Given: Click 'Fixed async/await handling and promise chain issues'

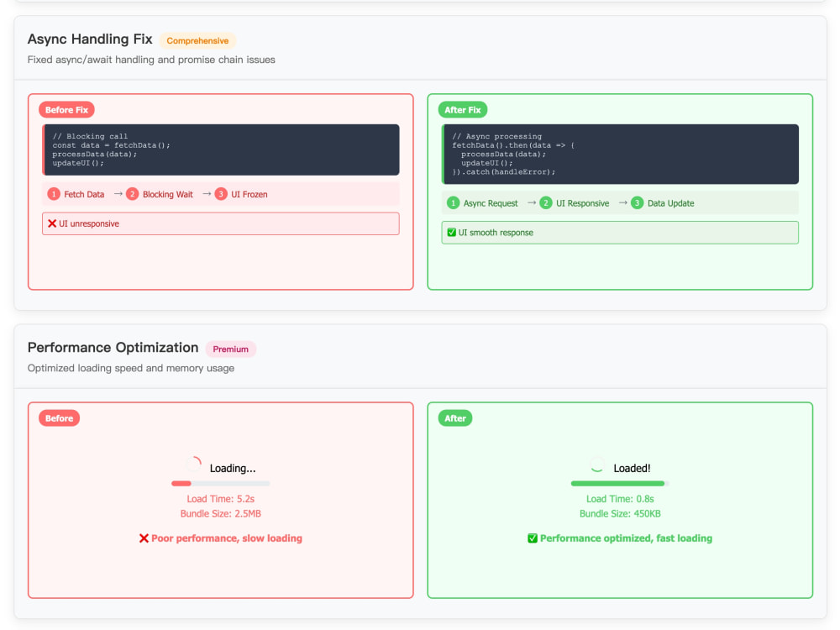Looking at the screenshot, I should point(151,60).
